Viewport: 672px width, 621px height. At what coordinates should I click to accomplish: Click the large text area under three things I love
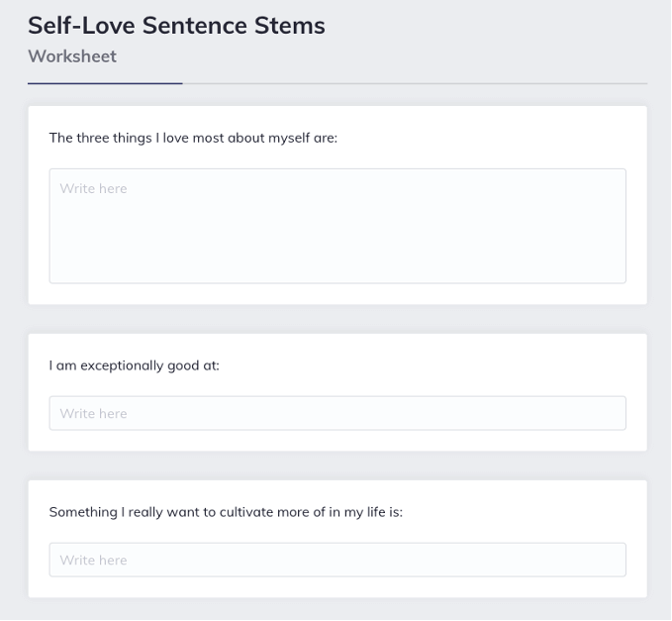coord(337,226)
